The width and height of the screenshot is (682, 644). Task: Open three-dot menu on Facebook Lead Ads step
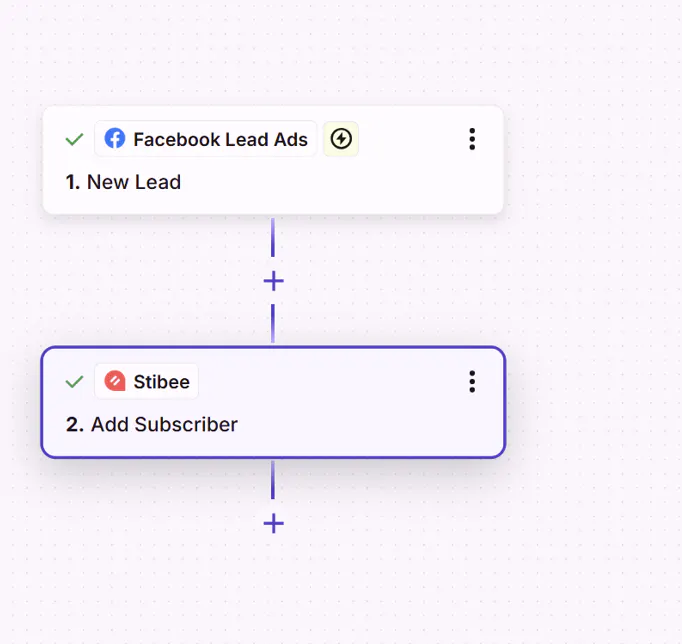(x=472, y=139)
